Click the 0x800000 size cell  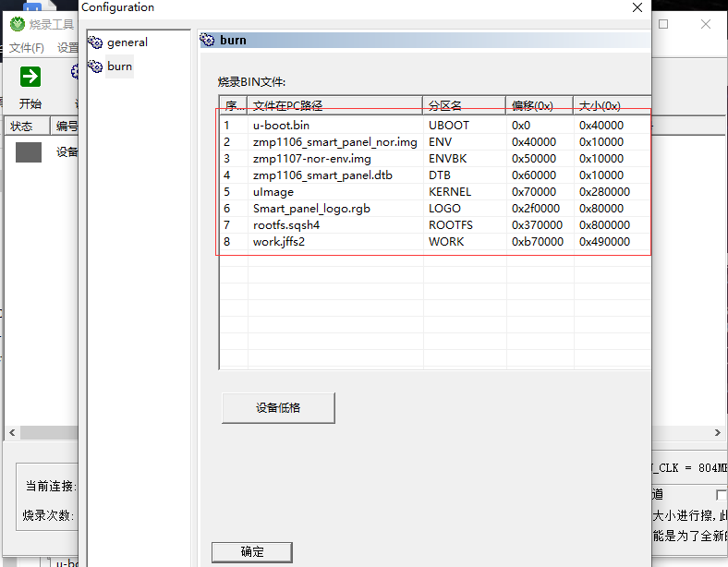(604, 225)
